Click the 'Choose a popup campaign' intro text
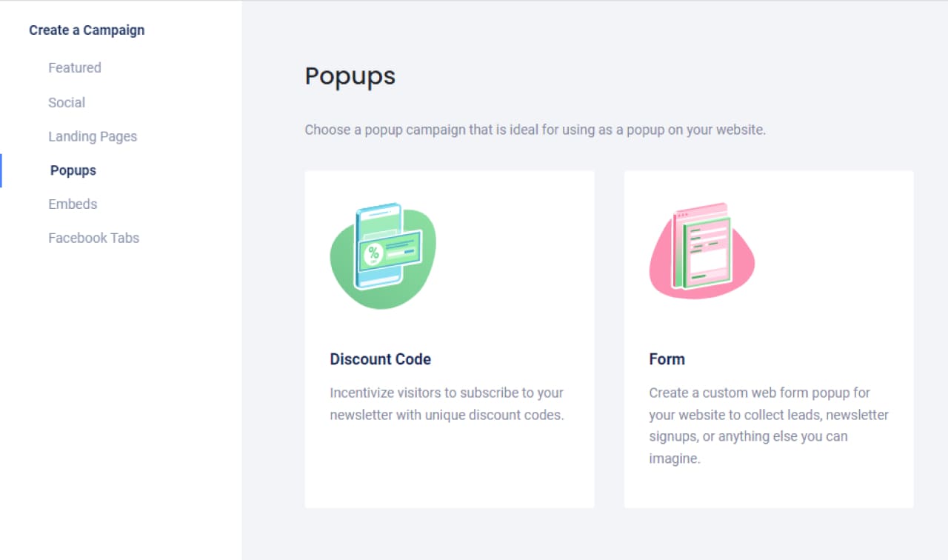948x560 pixels. click(535, 130)
